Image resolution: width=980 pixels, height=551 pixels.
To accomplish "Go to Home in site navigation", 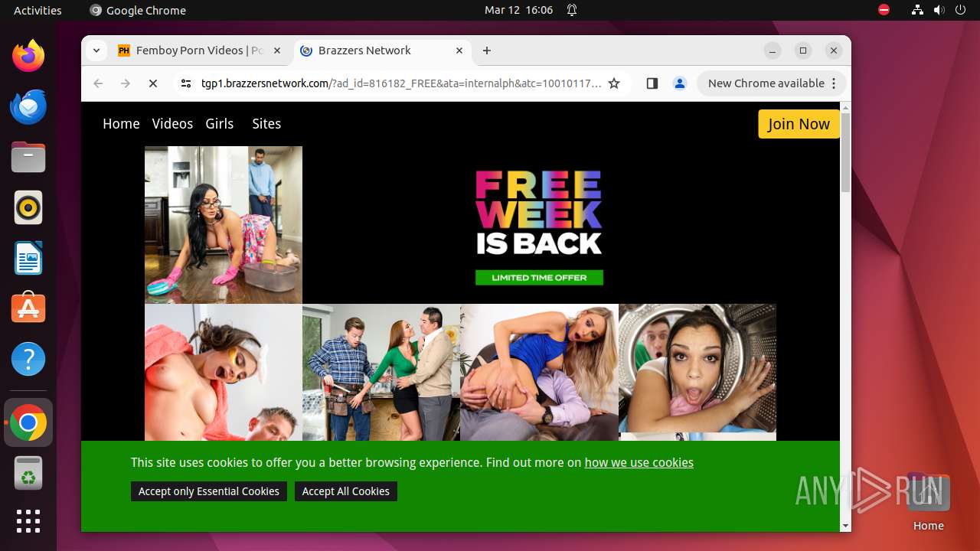I will click(121, 124).
